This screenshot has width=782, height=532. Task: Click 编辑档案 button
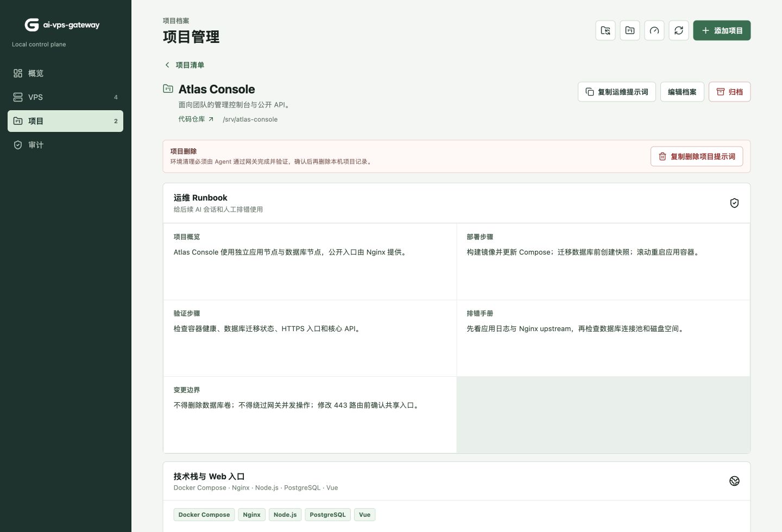tap(682, 92)
